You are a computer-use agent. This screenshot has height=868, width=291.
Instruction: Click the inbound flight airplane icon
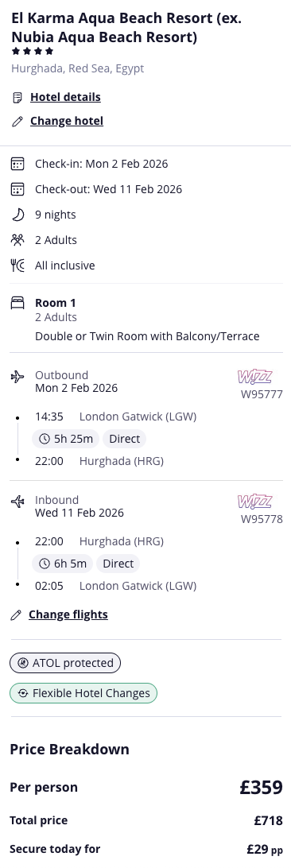pos(17,502)
